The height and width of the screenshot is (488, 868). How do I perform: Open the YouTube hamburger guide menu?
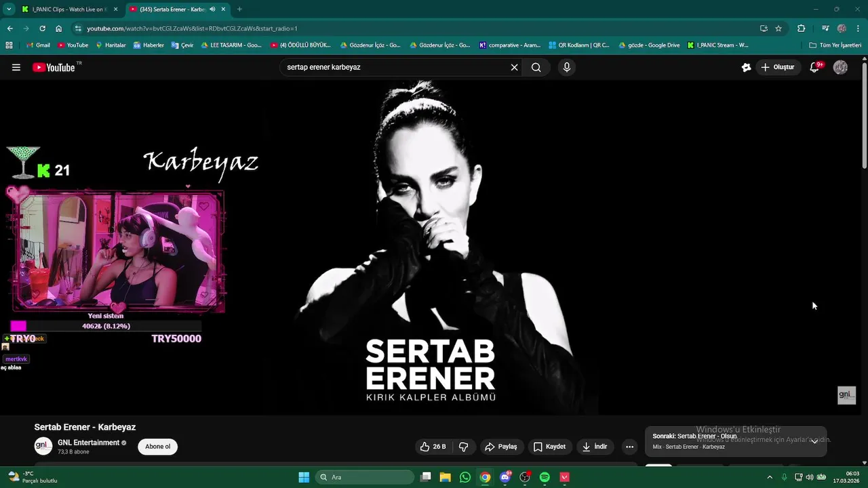click(x=16, y=67)
